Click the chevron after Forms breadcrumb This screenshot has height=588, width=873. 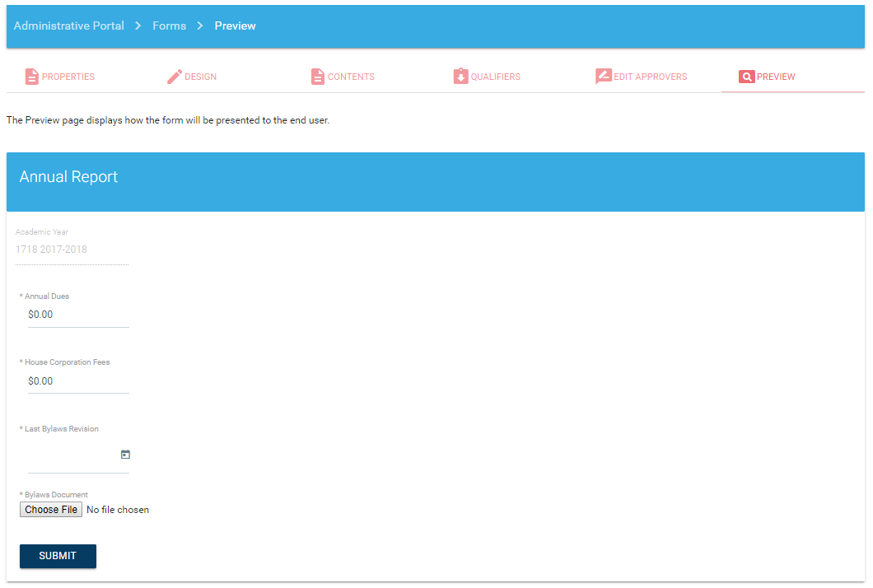click(x=200, y=26)
